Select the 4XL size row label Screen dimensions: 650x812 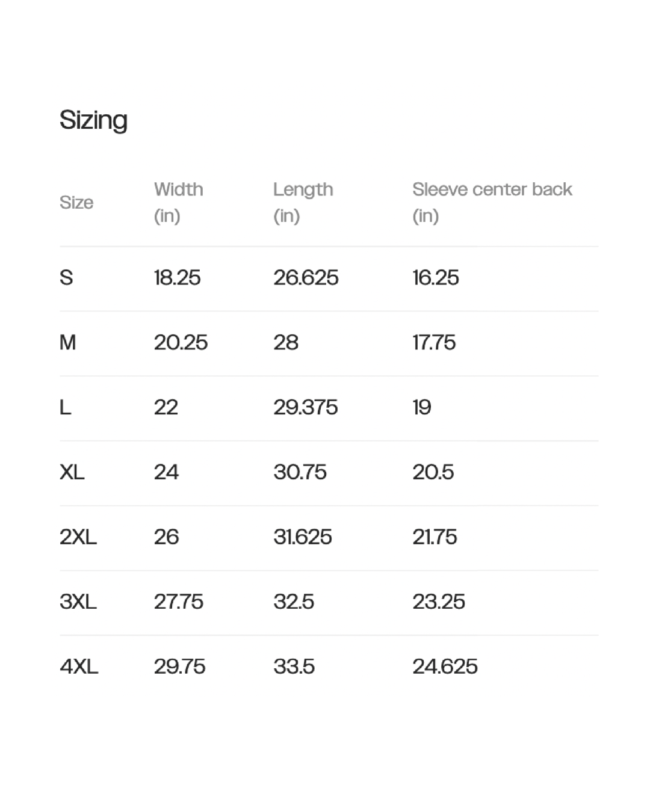coord(79,666)
